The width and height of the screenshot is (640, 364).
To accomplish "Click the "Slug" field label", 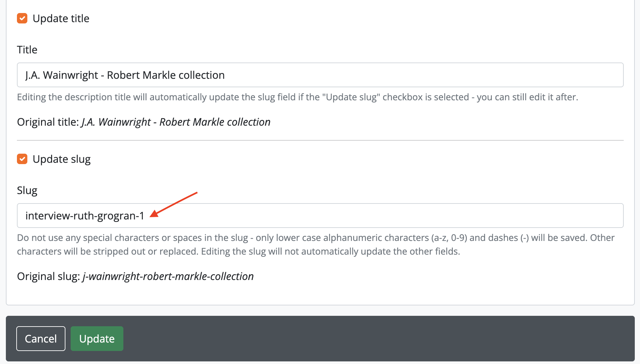I will pos(27,190).
